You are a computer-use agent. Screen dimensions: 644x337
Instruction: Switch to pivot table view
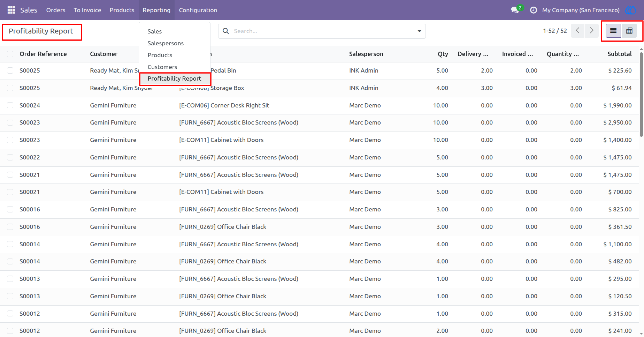click(x=629, y=31)
